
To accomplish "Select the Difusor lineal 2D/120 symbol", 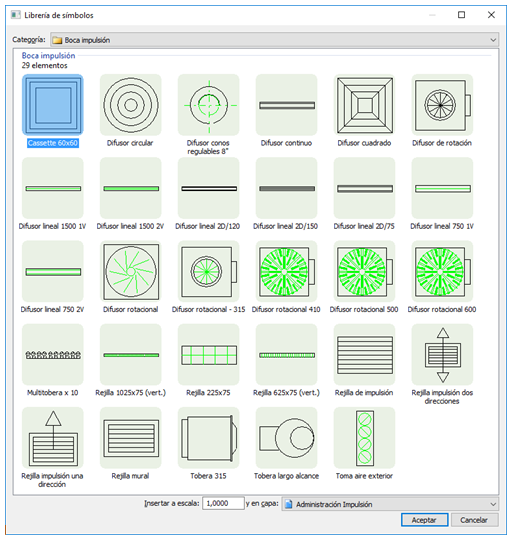I will point(208,188).
